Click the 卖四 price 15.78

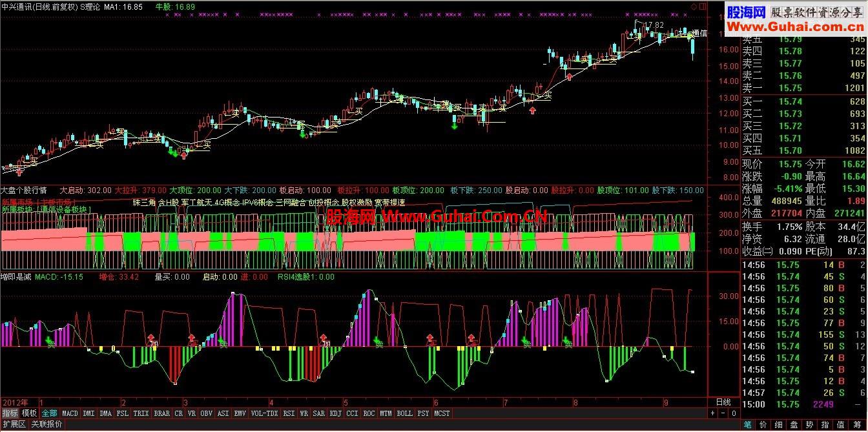tap(790, 52)
